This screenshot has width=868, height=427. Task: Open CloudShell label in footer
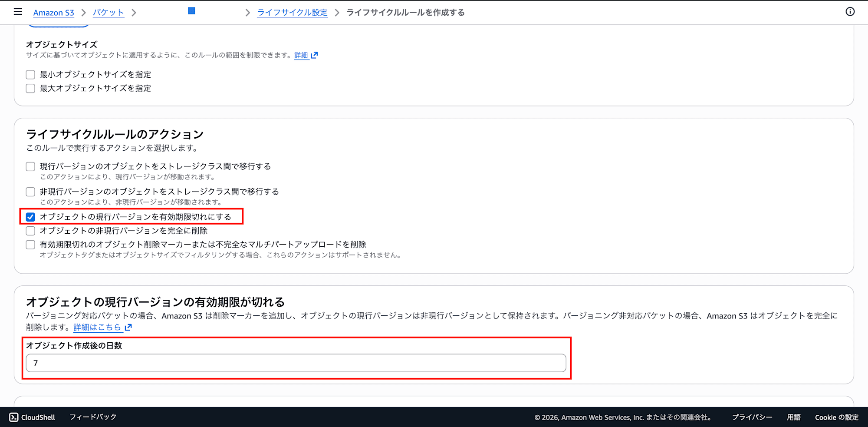[x=38, y=417]
